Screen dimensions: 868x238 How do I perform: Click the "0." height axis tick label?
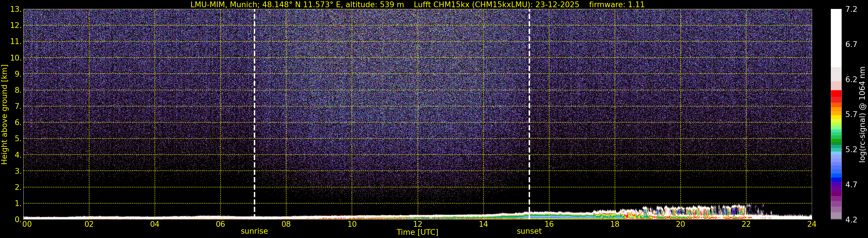[x=18, y=220]
